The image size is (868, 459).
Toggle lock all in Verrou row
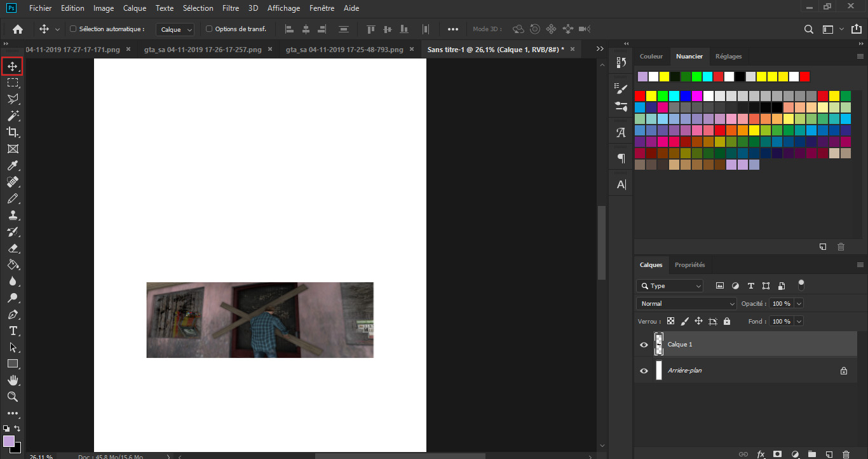(x=727, y=322)
